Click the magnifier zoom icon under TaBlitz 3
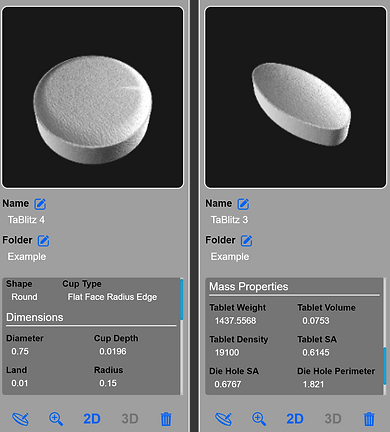390x432 pixels. click(259, 419)
